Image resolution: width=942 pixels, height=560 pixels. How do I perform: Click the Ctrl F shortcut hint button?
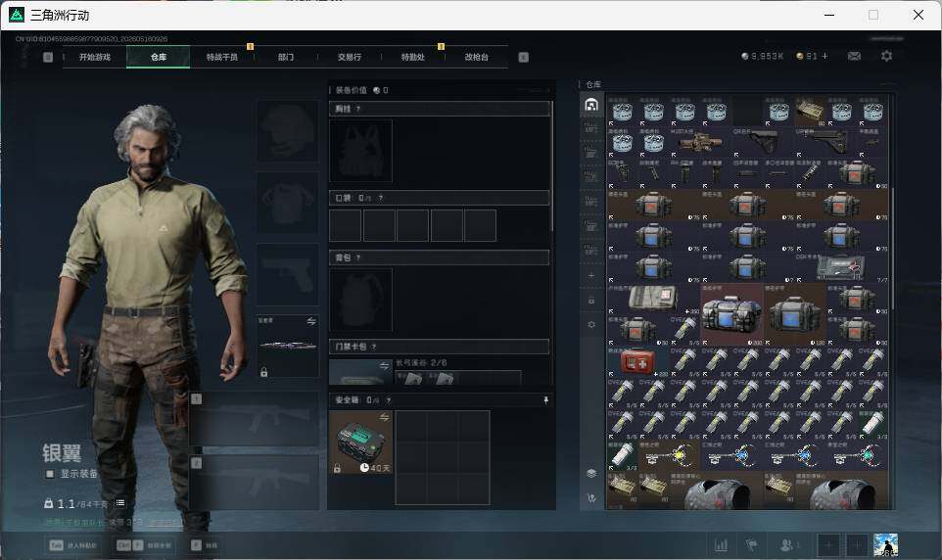point(144,545)
